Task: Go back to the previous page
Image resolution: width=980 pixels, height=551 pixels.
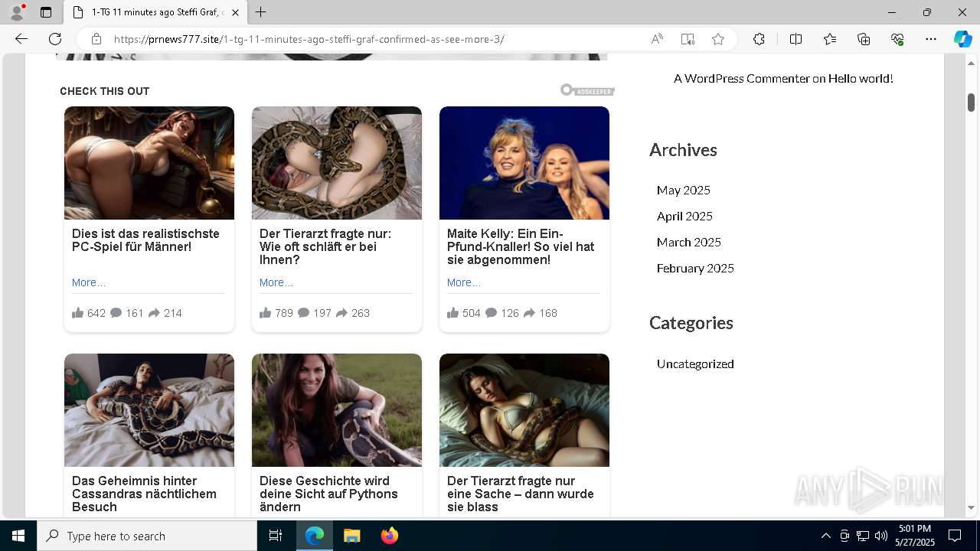Action: (21, 39)
